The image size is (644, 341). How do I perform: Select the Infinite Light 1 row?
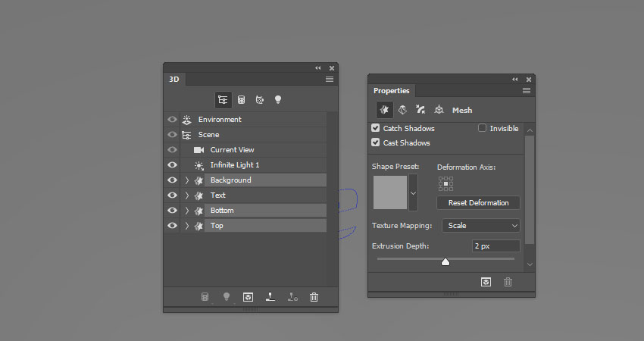click(254, 164)
